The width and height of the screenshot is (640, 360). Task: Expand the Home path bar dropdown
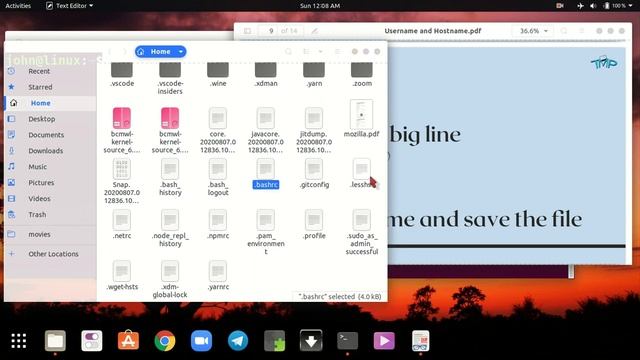(180, 52)
